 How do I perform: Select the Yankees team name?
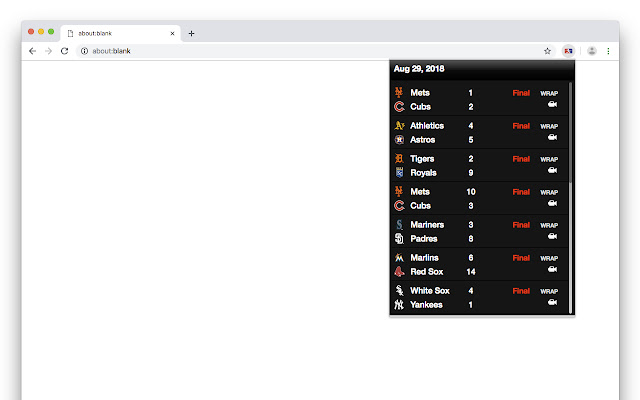426,305
